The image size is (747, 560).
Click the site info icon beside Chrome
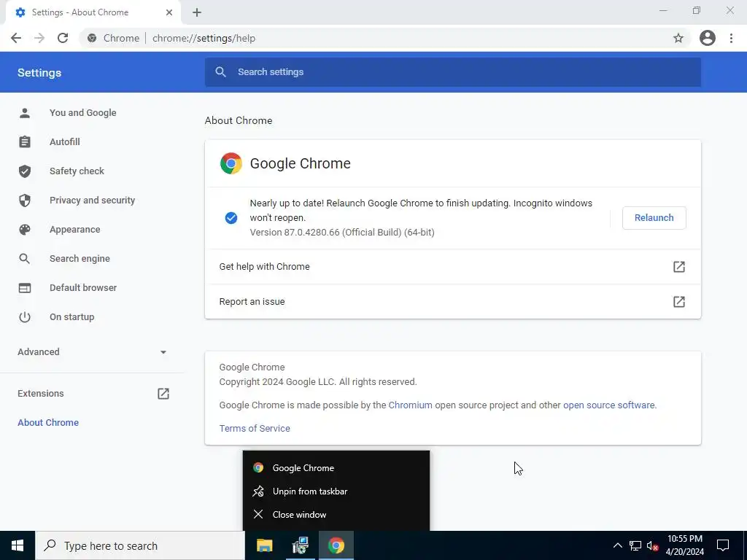pyautogui.click(x=92, y=38)
